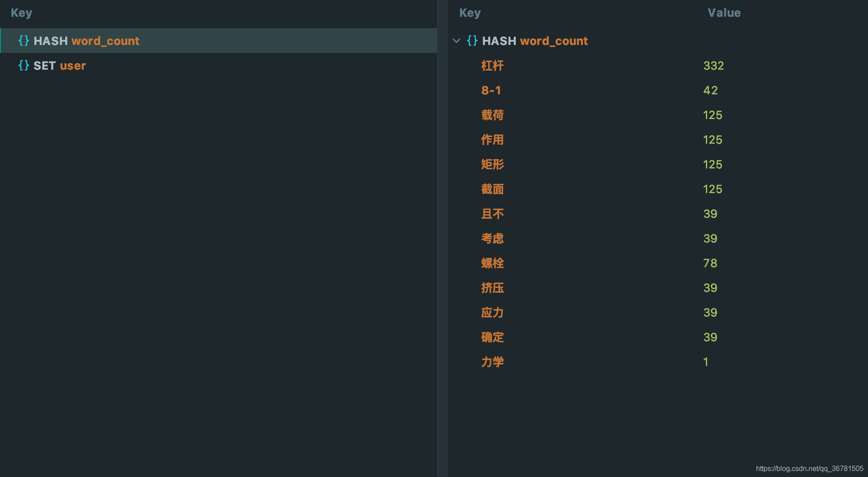868x477 pixels.
Task: Click the value 78 for 螺栓
Action: (x=710, y=263)
